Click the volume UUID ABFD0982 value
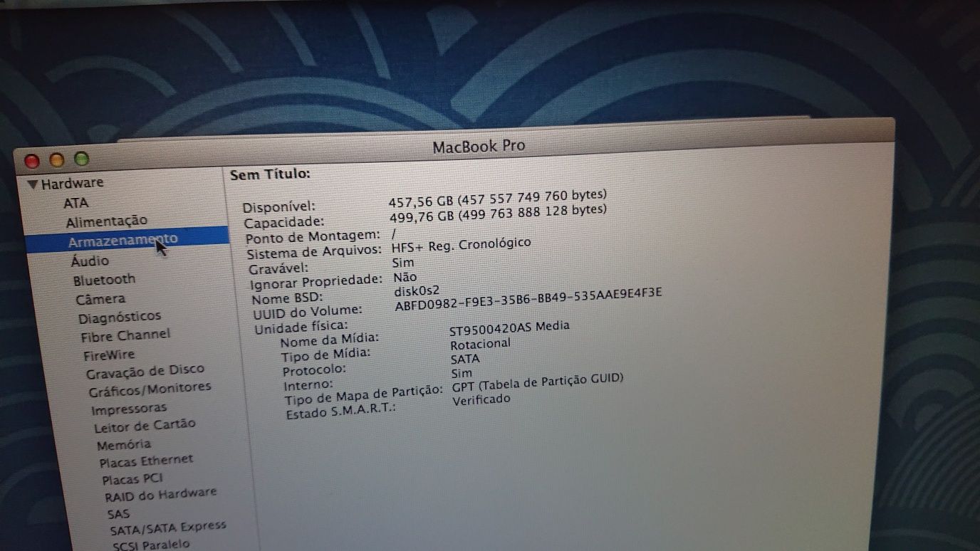The height and width of the screenshot is (551, 980). pos(528,300)
